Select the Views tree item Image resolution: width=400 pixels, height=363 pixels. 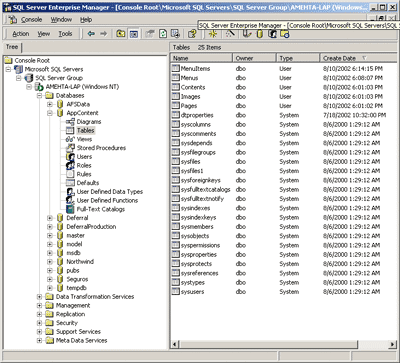(84, 139)
